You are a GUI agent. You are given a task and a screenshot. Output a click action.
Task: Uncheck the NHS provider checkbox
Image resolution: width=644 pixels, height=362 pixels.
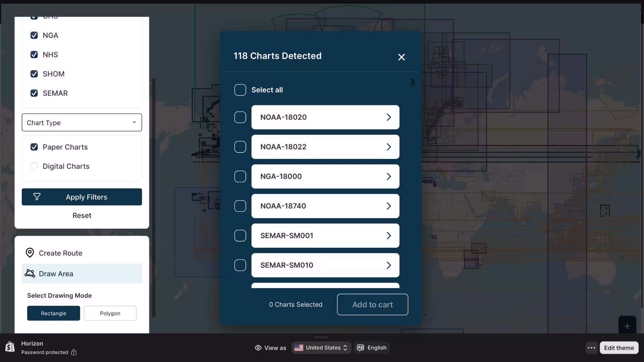pyautogui.click(x=34, y=55)
